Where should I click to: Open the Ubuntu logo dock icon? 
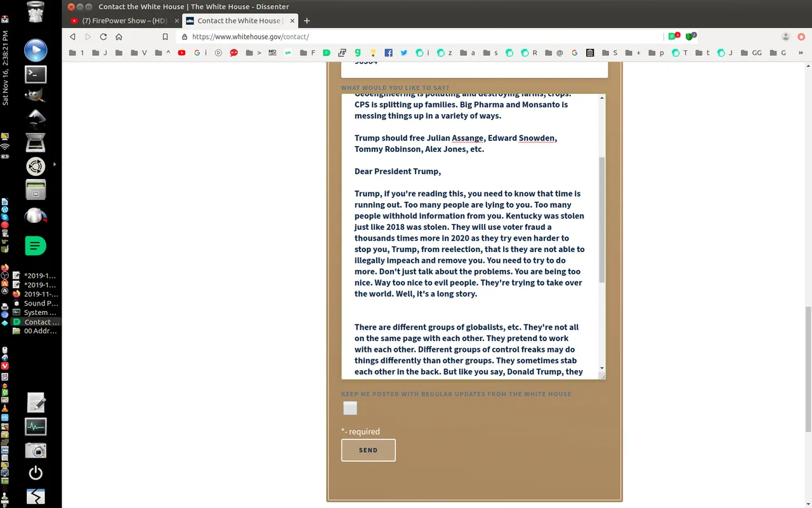36,166
